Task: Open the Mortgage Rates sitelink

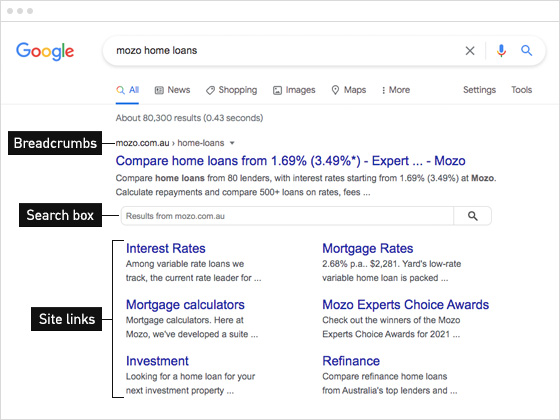Action: point(368,248)
